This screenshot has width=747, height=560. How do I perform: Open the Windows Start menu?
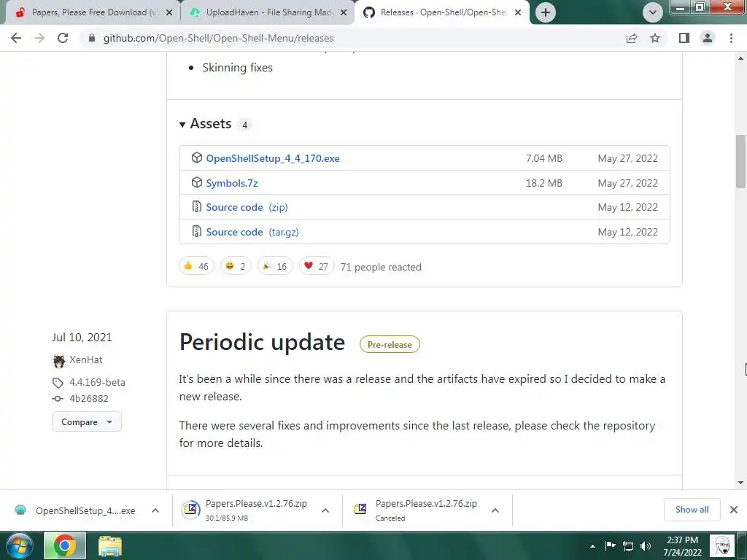[x=20, y=545]
